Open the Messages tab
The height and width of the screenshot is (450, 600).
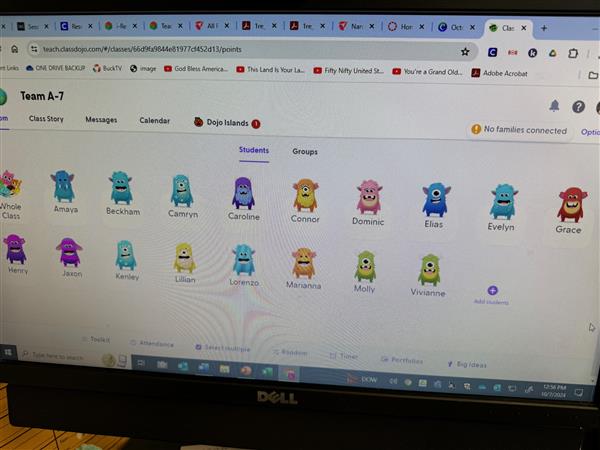coord(101,120)
